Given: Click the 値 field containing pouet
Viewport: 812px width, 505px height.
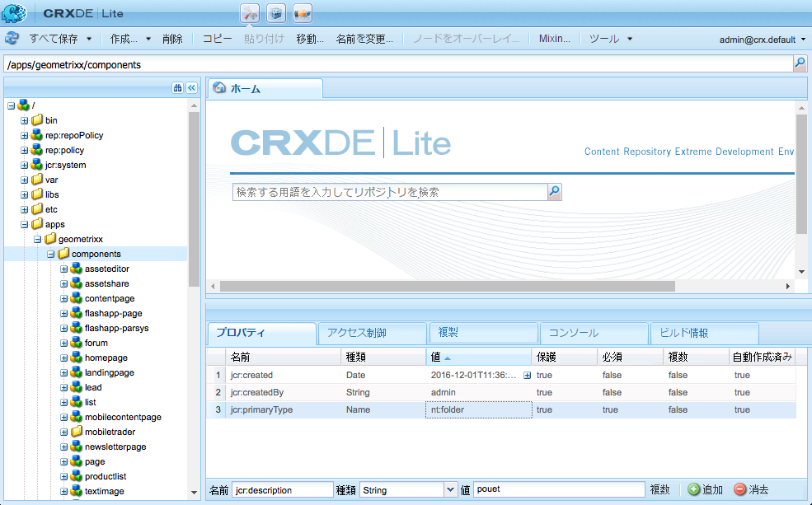Looking at the screenshot, I should pyautogui.click(x=558, y=489).
